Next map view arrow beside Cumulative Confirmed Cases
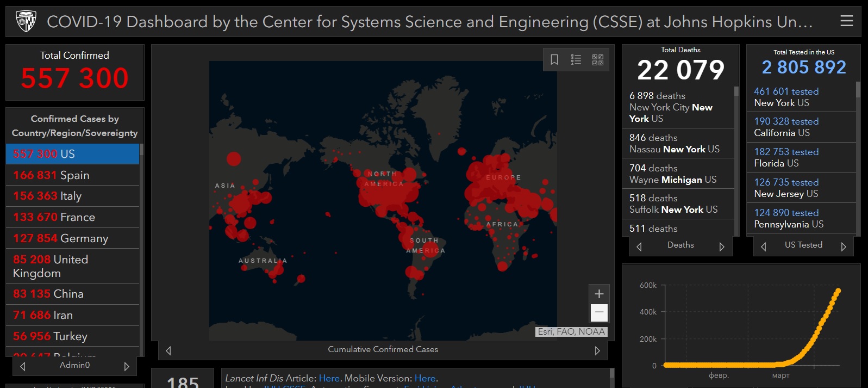Screen dimensions: 868x388 pyautogui.click(x=597, y=350)
